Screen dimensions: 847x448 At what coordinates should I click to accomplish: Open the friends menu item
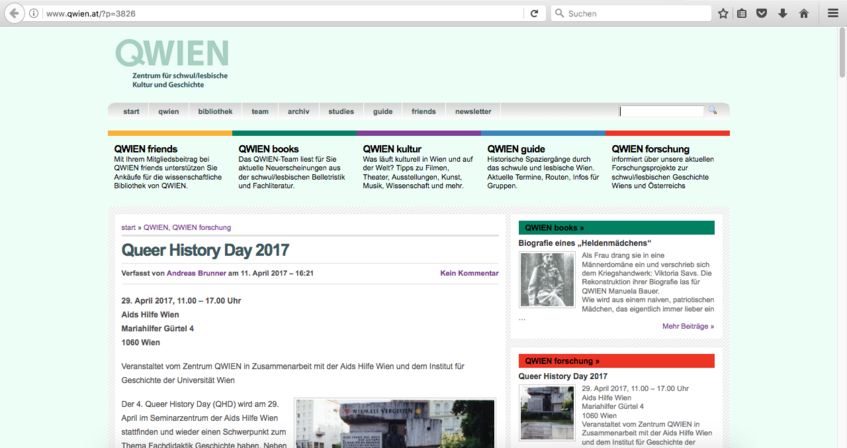[424, 111]
